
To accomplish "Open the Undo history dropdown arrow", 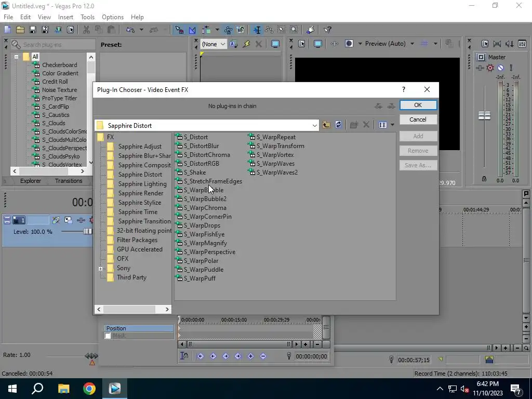I will [x=141, y=30].
